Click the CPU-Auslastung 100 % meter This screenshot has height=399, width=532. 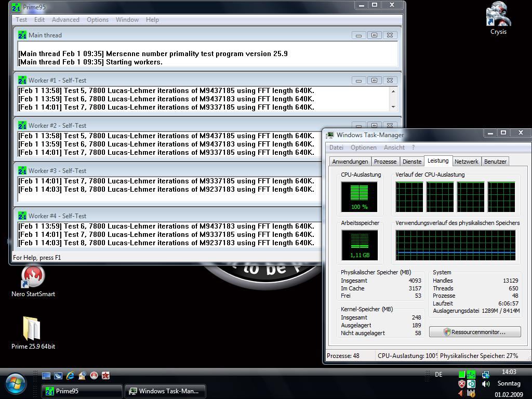click(x=360, y=197)
